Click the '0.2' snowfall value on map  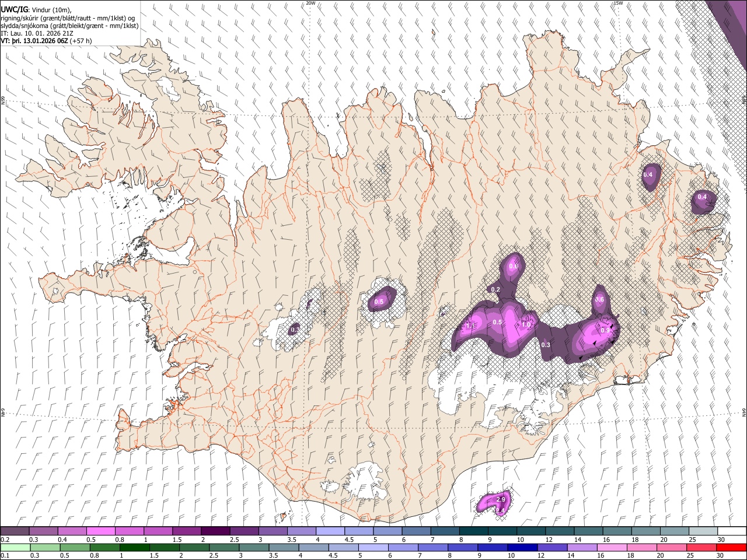496,290
